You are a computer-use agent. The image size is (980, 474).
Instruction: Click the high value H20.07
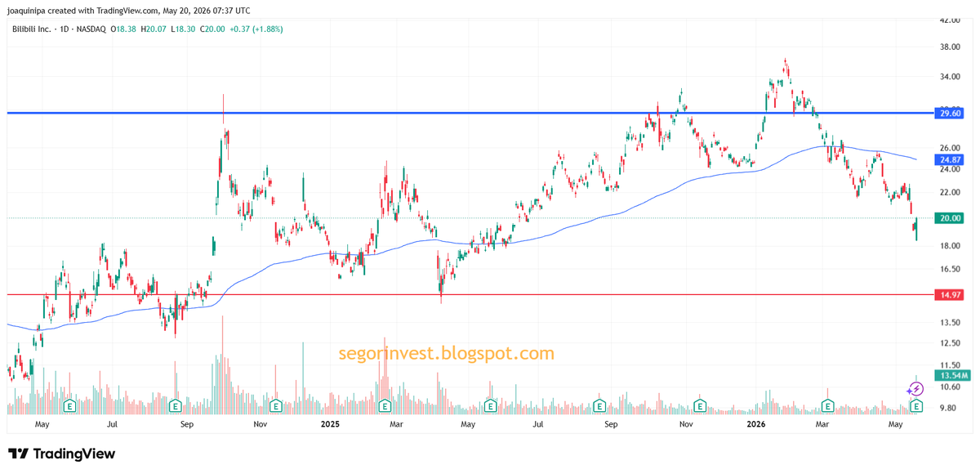[x=154, y=29]
